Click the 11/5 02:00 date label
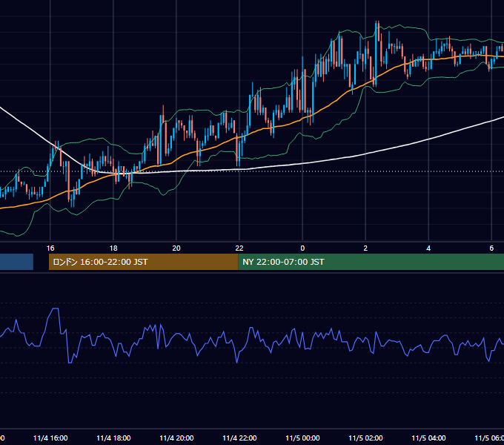This screenshot has height=445, width=504. [365, 438]
